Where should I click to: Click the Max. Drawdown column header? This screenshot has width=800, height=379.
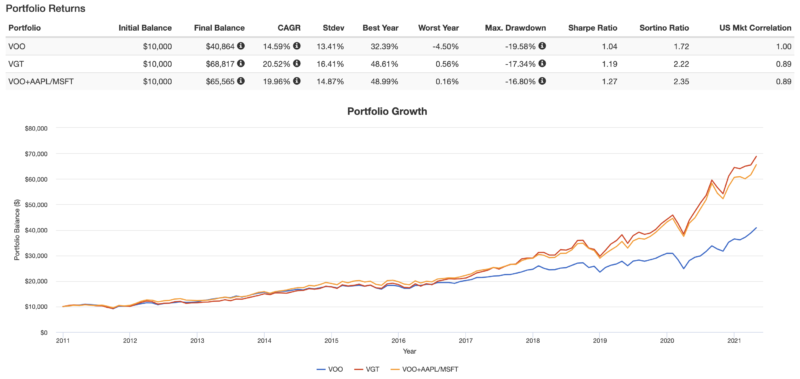tap(515, 28)
